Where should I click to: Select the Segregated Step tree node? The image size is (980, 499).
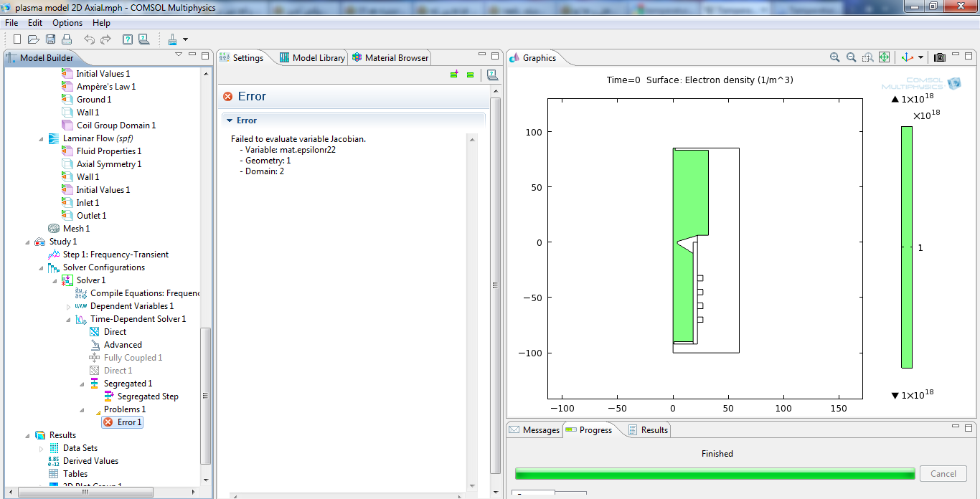tap(148, 396)
